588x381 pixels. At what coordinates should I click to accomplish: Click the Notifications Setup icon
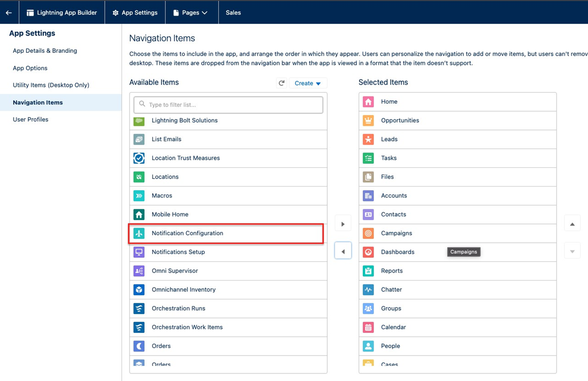(x=139, y=252)
